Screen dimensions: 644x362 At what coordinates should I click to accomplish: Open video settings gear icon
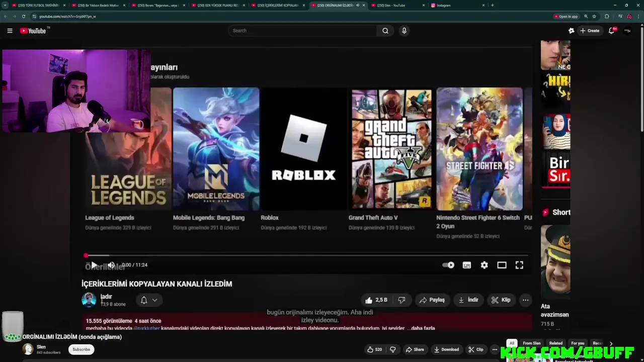(x=484, y=265)
